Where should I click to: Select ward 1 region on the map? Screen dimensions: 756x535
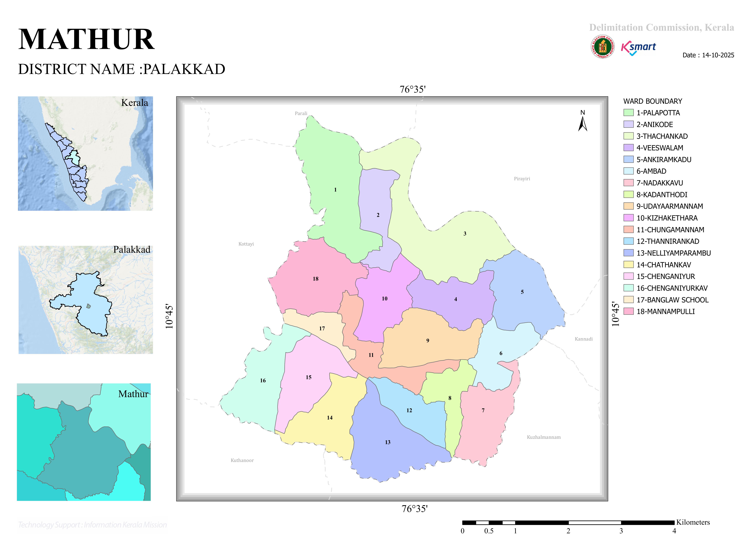coord(335,190)
